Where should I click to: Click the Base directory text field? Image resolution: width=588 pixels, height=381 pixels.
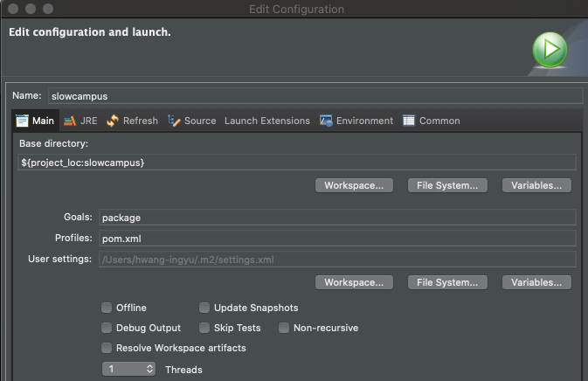[x=297, y=163]
